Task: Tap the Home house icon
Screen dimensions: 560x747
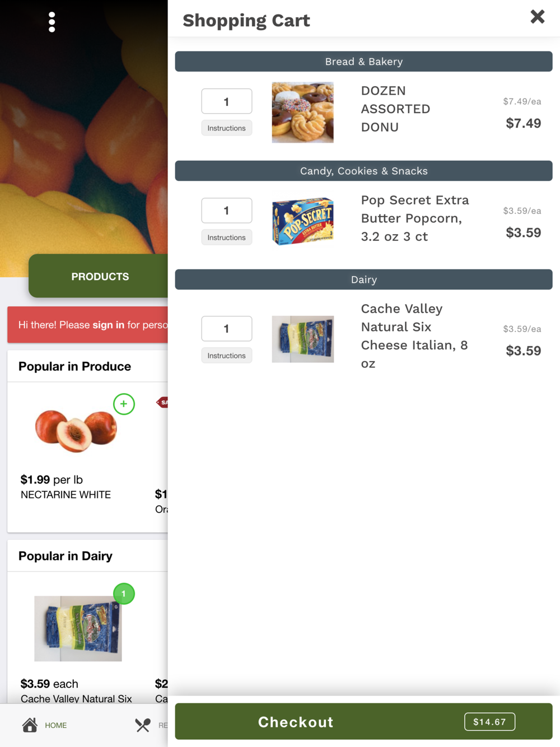Action: click(x=30, y=725)
